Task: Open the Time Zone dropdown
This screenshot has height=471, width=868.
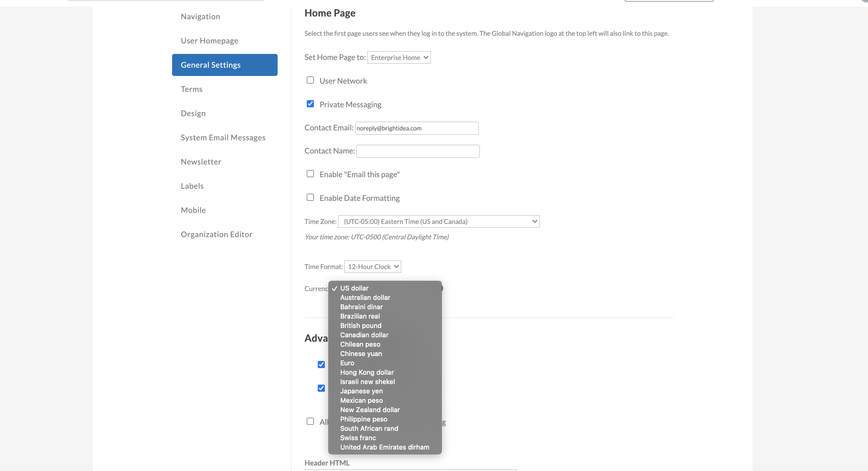Action: pos(439,221)
